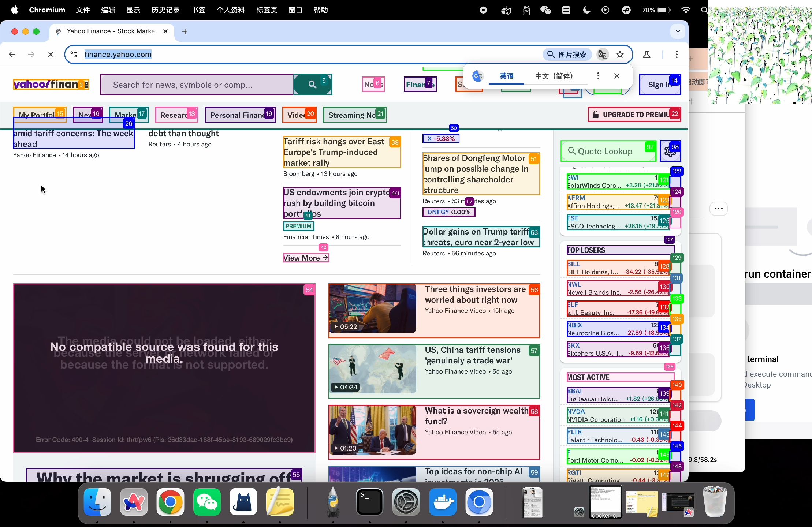Open Google Chrome from the dock
The image size is (812, 527).
click(170, 502)
